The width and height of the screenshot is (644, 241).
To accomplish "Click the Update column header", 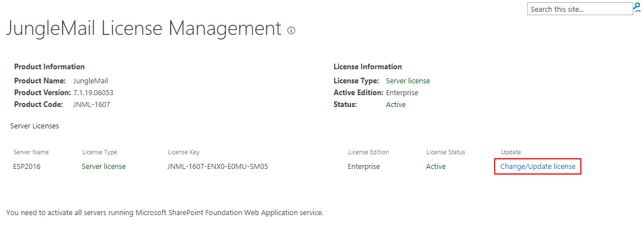I will point(510,152).
